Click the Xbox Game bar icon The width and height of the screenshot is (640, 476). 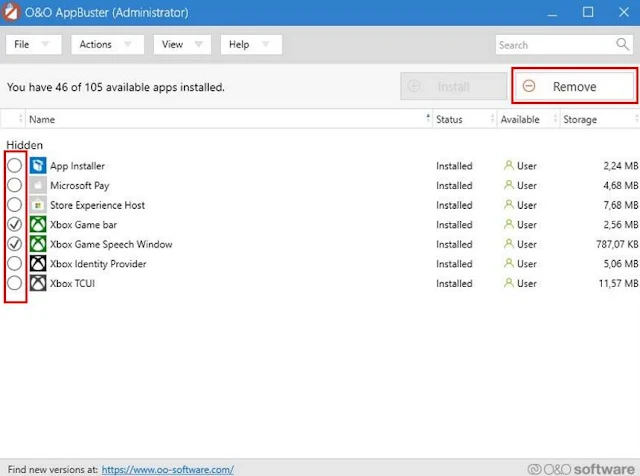[38, 225]
